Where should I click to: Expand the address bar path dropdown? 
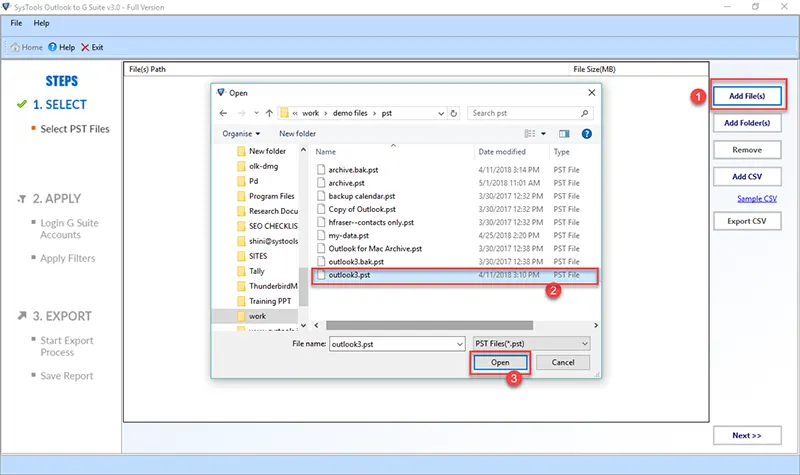pos(441,113)
